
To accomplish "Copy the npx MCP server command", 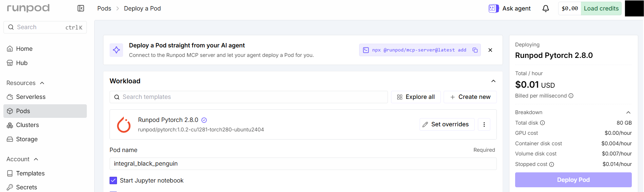I will coord(475,50).
